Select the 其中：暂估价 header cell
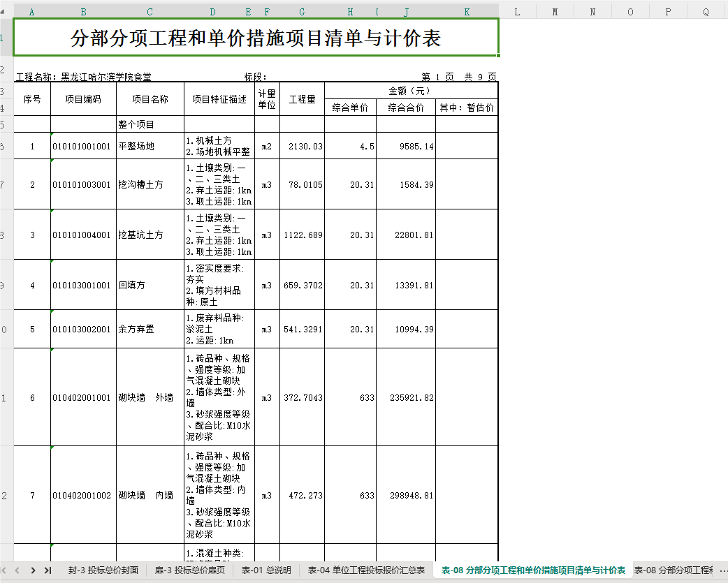728x583 pixels. pyautogui.click(x=467, y=108)
